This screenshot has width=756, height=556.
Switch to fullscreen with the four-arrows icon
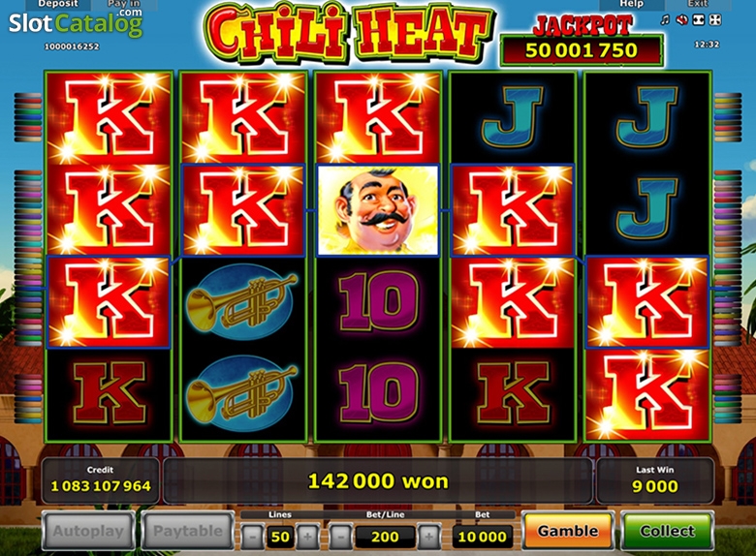(715, 19)
